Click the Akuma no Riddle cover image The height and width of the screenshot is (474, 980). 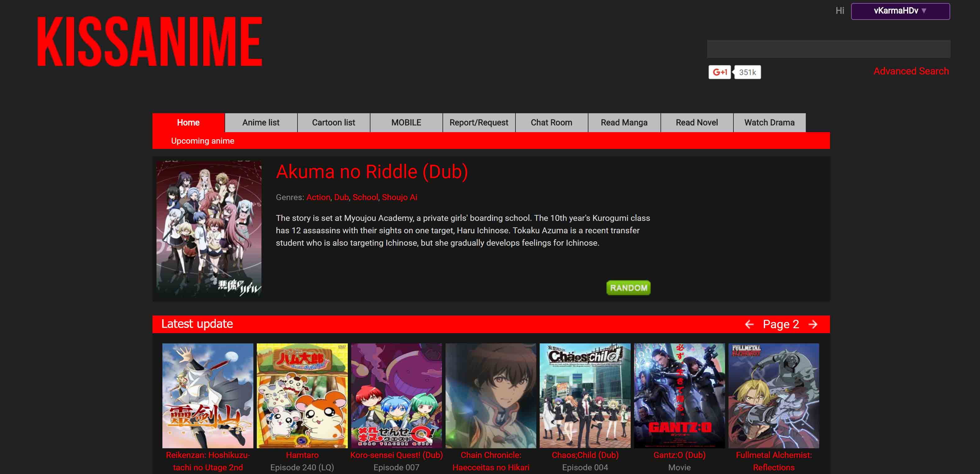(209, 229)
